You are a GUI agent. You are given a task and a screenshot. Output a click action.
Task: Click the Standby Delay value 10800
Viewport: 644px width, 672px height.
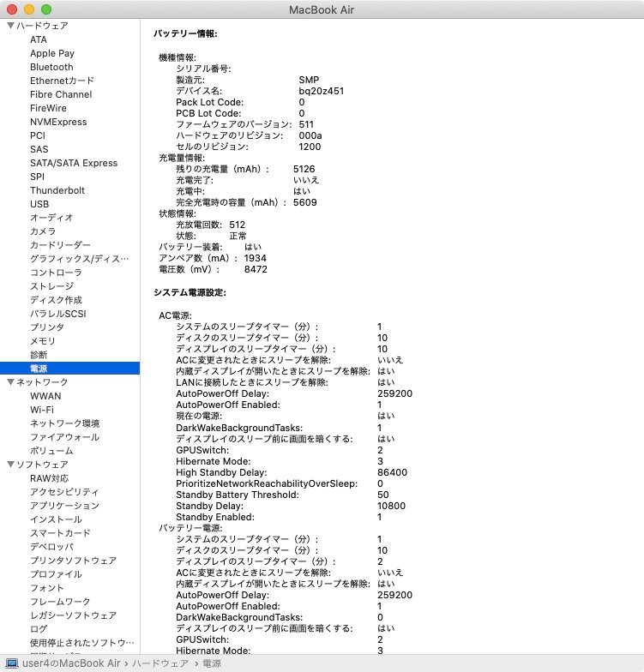coord(391,506)
